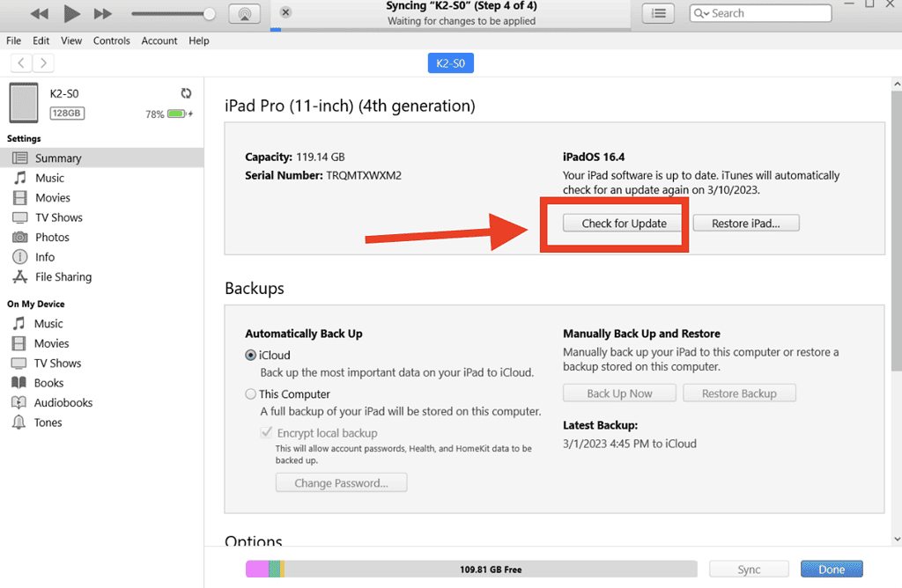Enable Encrypt local backup
The height and width of the screenshot is (588, 902).
point(266,432)
